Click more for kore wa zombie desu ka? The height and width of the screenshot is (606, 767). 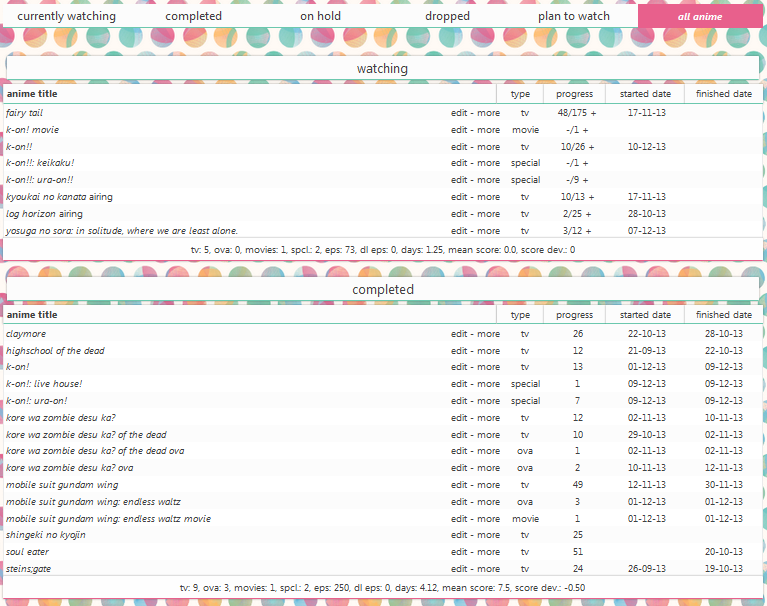(488, 418)
